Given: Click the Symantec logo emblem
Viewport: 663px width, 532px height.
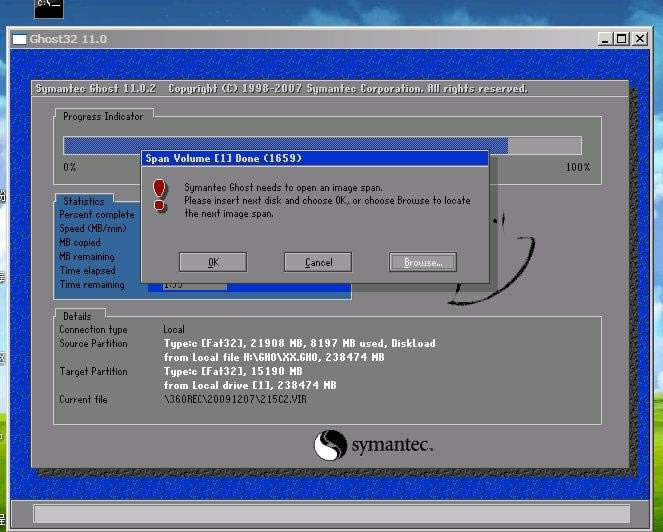Looking at the screenshot, I should [331, 445].
